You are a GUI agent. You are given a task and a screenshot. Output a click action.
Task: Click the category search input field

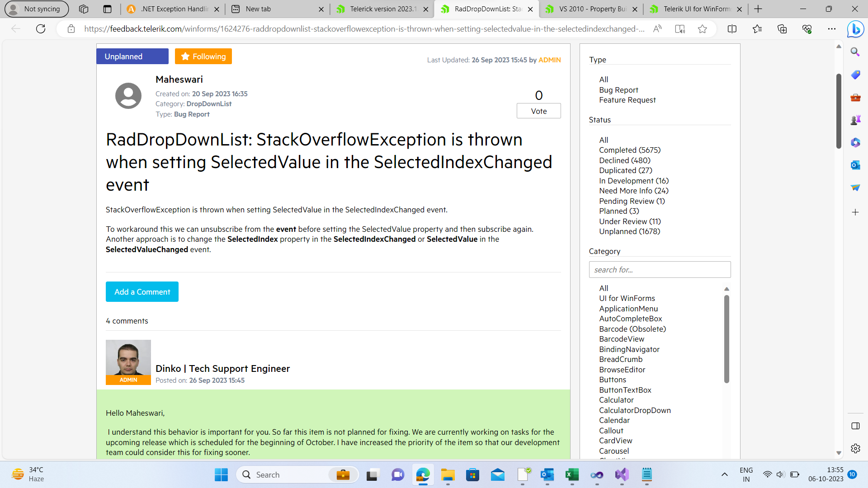coord(660,270)
